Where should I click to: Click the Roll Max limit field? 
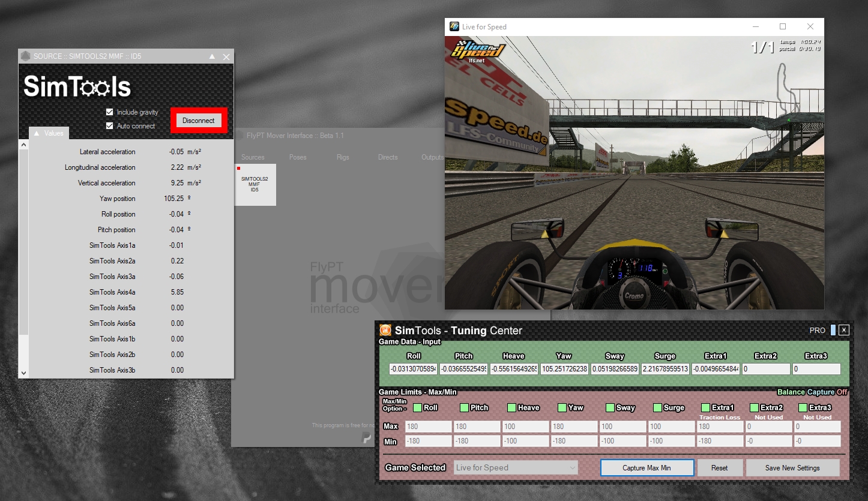429,427
